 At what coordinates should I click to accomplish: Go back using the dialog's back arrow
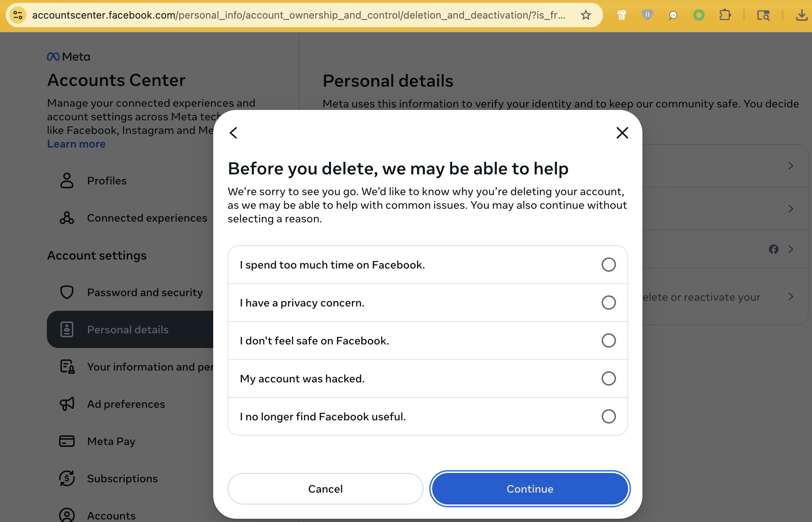234,133
